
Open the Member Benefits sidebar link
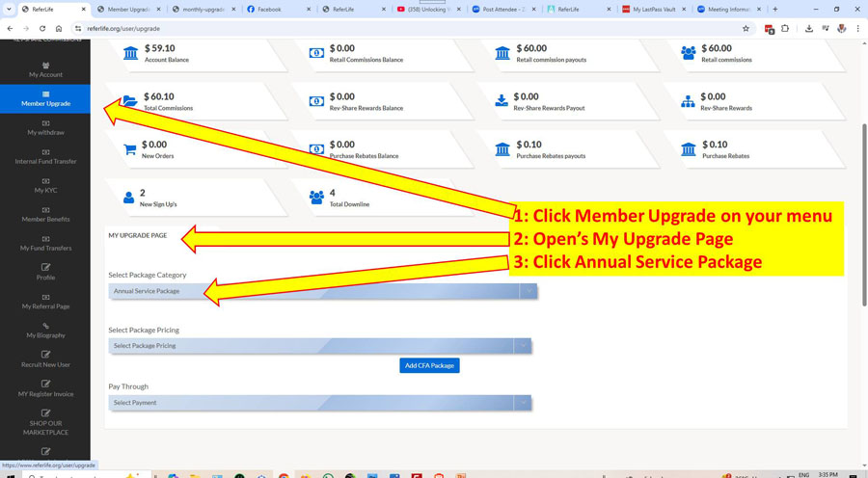tap(45, 214)
